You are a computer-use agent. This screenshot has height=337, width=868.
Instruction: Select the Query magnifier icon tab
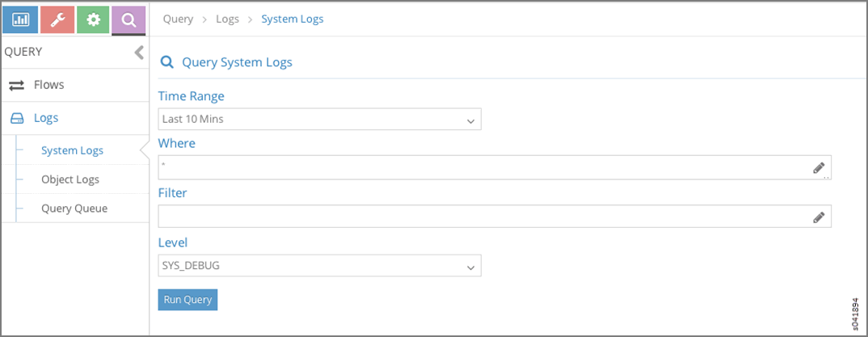tap(128, 19)
